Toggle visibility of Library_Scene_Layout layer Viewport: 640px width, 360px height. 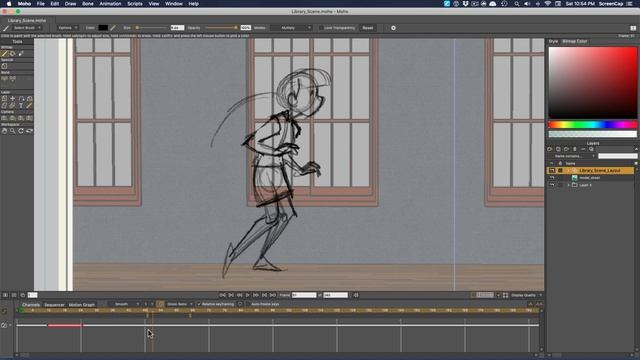click(552, 171)
